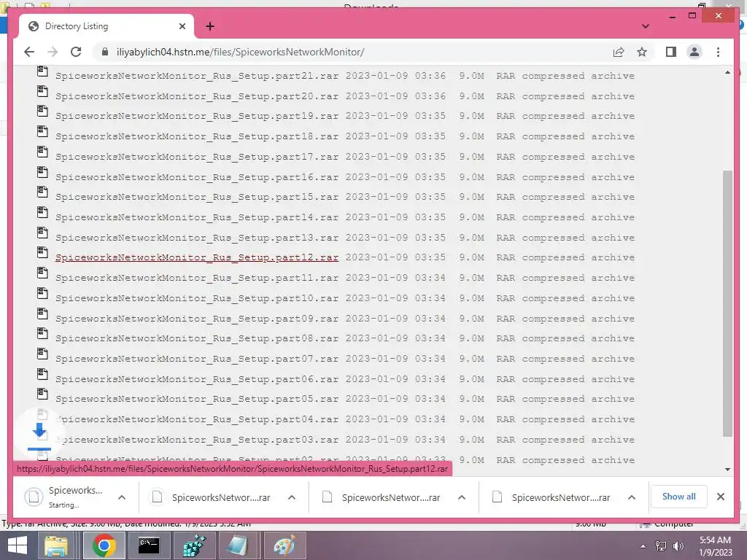This screenshot has width=747, height=560.
Task: Open the volume control in tray
Action: tap(678, 546)
